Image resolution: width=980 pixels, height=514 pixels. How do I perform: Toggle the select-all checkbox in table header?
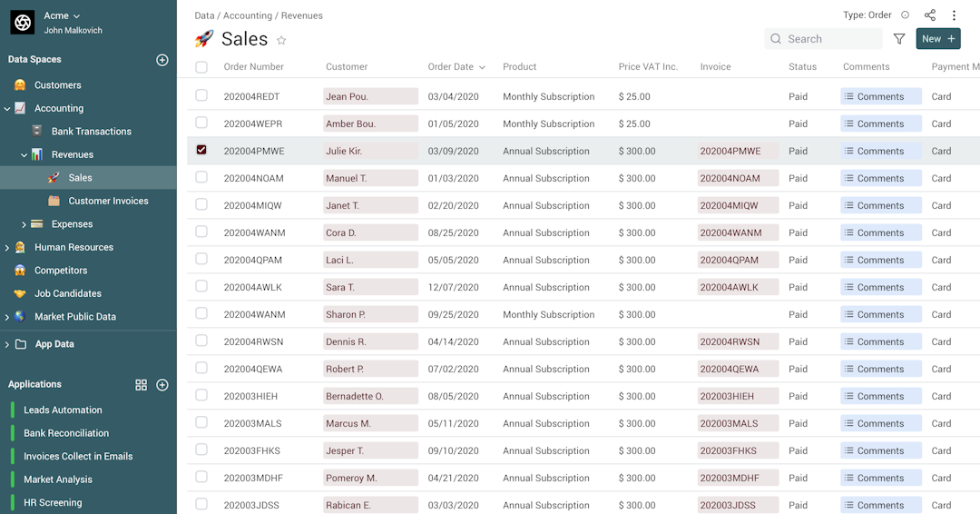201,66
